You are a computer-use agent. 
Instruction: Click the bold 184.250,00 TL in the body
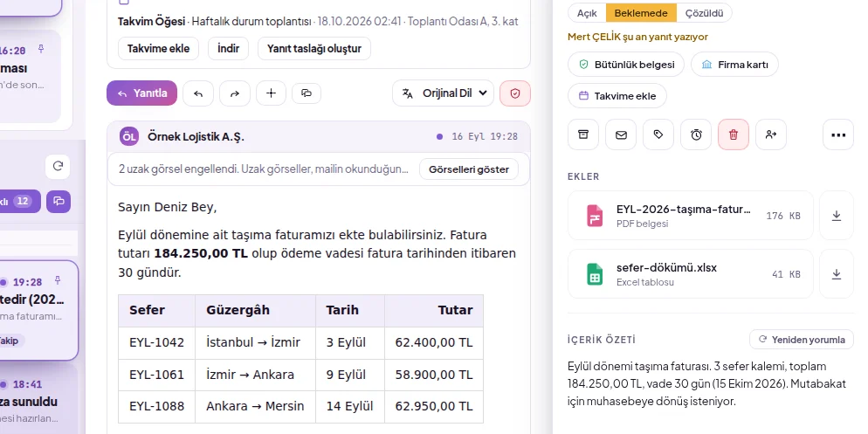[x=201, y=253]
